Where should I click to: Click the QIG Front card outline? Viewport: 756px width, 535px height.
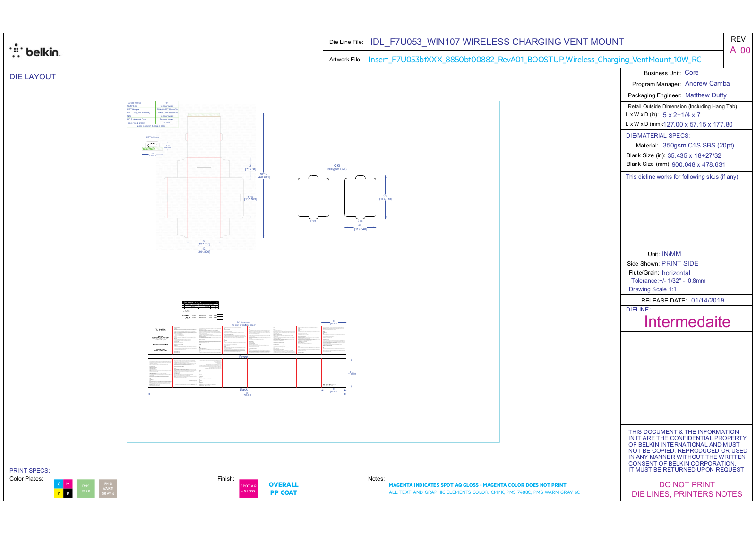(313, 197)
